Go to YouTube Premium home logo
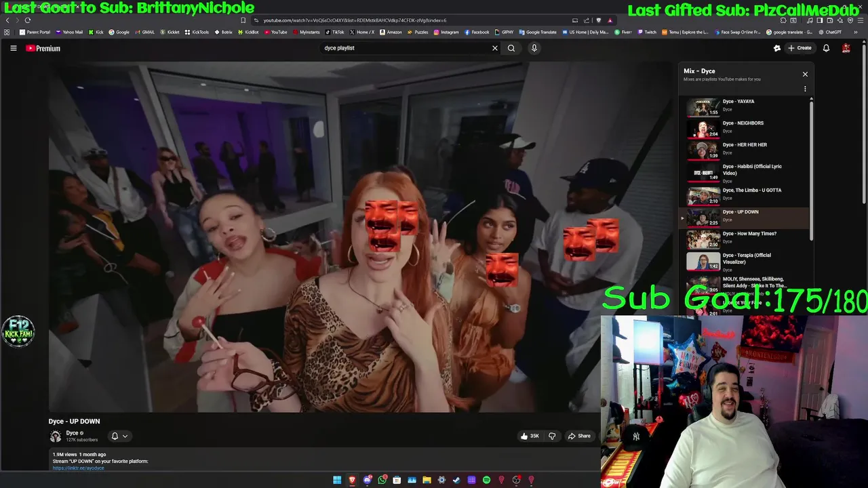The image size is (868, 488). 43,48
